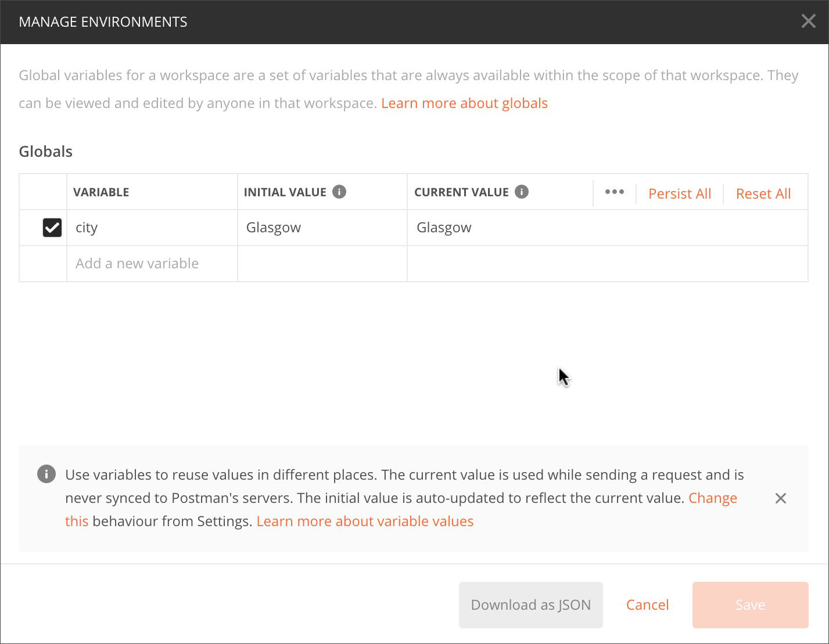The width and height of the screenshot is (829, 644).
Task: Close the Manage Environments dialog
Action: pyautogui.click(x=808, y=21)
